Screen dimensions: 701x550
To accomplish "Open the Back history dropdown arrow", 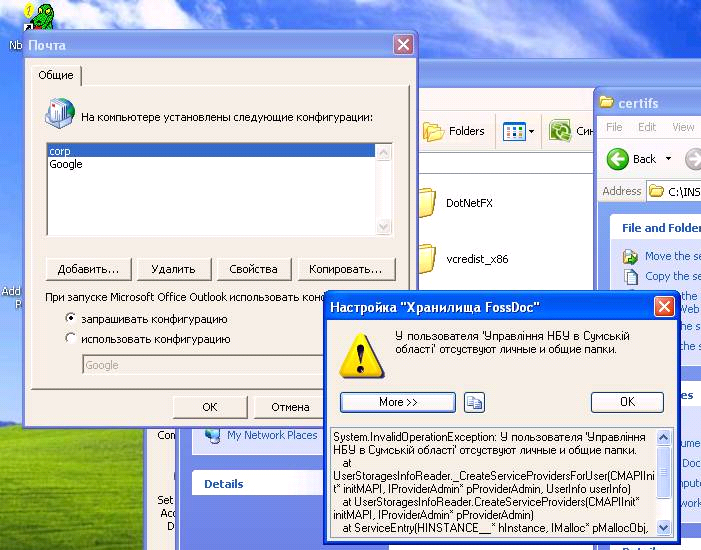I will coord(668,159).
